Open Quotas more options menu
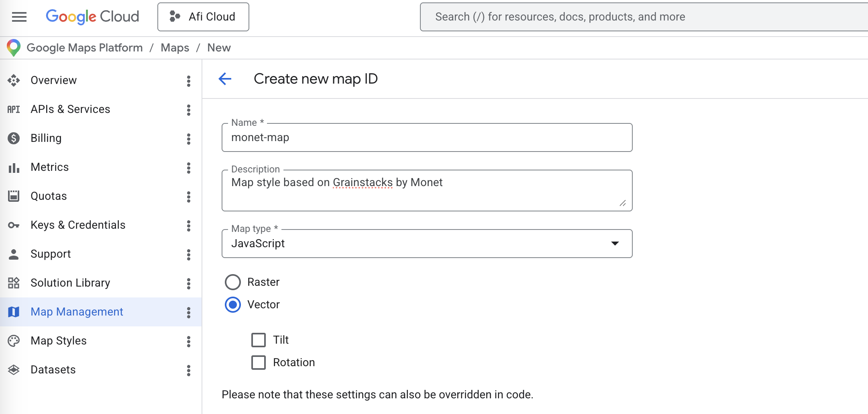Viewport: 868px width, 414px height. (188, 197)
